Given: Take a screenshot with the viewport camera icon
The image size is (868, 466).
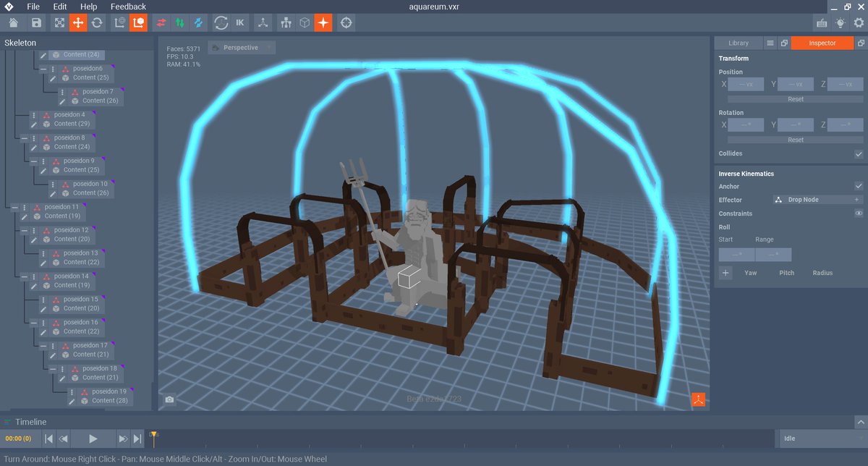Looking at the screenshot, I should pos(169,399).
